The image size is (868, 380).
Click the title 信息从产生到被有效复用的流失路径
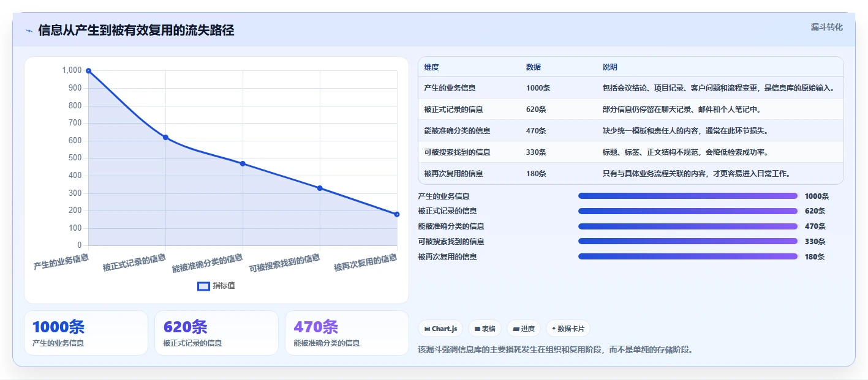click(x=136, y=31)
